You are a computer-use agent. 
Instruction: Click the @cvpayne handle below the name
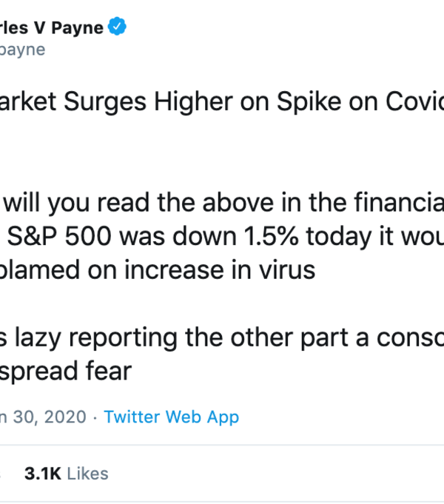(x=22, y=50)
